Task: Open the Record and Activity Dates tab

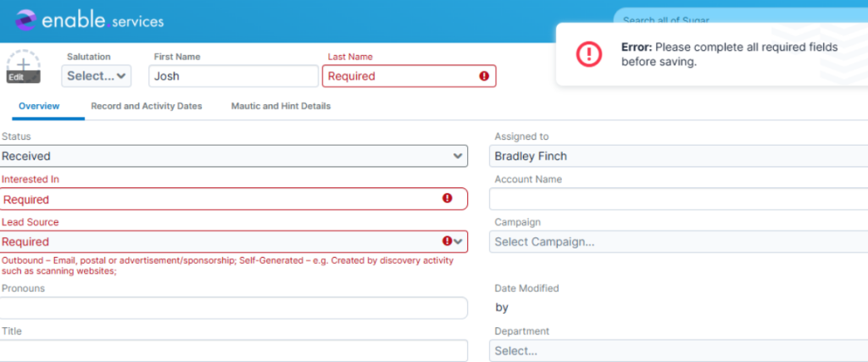Action: click(x=147, y=106)
